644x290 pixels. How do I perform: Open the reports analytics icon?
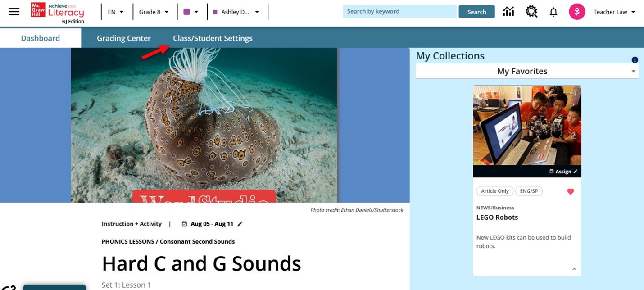coord(508,11)
